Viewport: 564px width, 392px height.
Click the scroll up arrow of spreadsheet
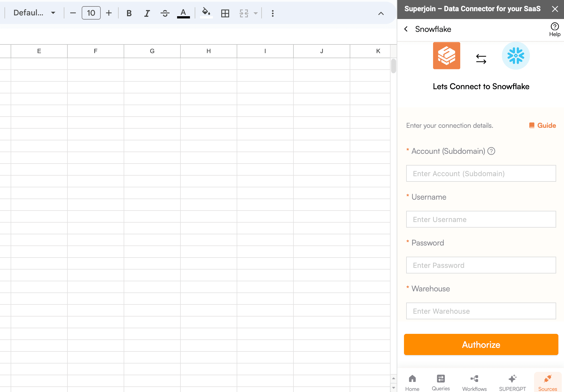394,378
